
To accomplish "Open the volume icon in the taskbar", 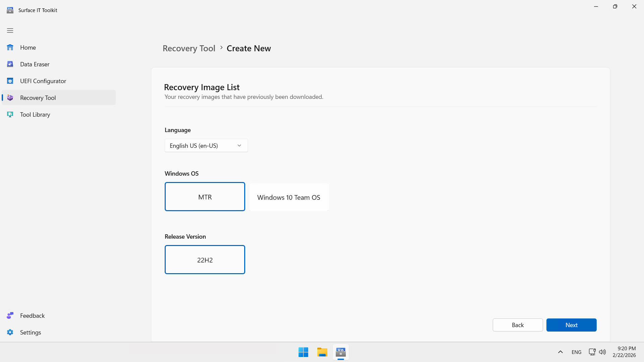I will point(602,352).
